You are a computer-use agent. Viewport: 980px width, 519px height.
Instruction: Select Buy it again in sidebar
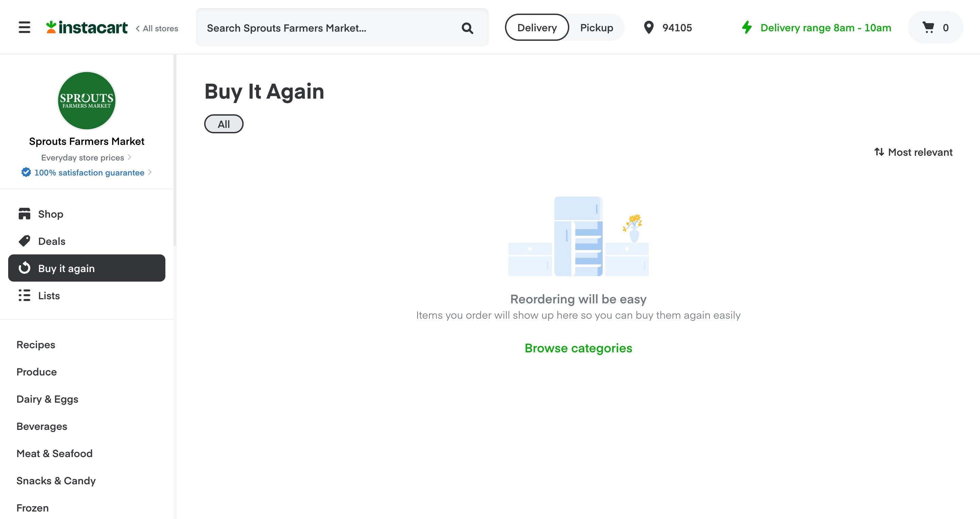pos(87,268)
